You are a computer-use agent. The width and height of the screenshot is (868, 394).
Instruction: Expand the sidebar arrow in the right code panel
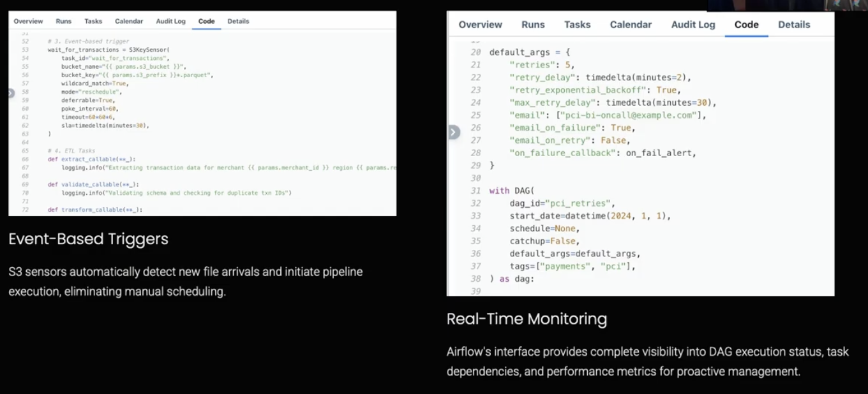click(453, 133)
